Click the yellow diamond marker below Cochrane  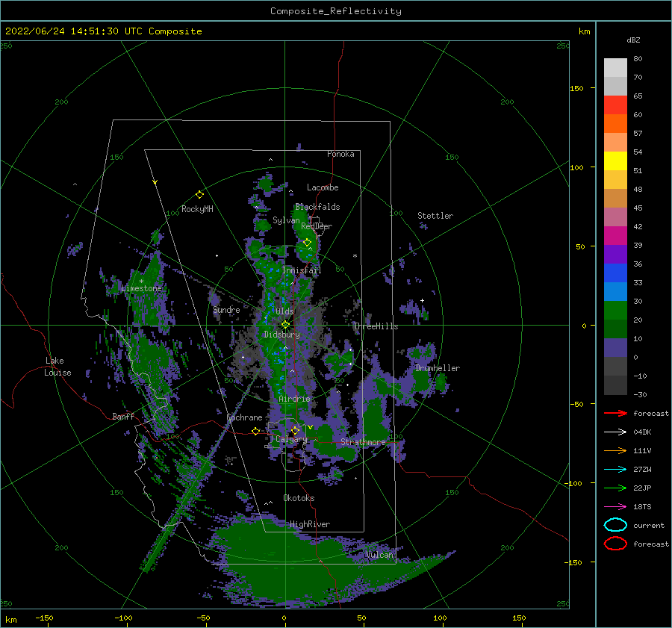click(x=255, y=431)
